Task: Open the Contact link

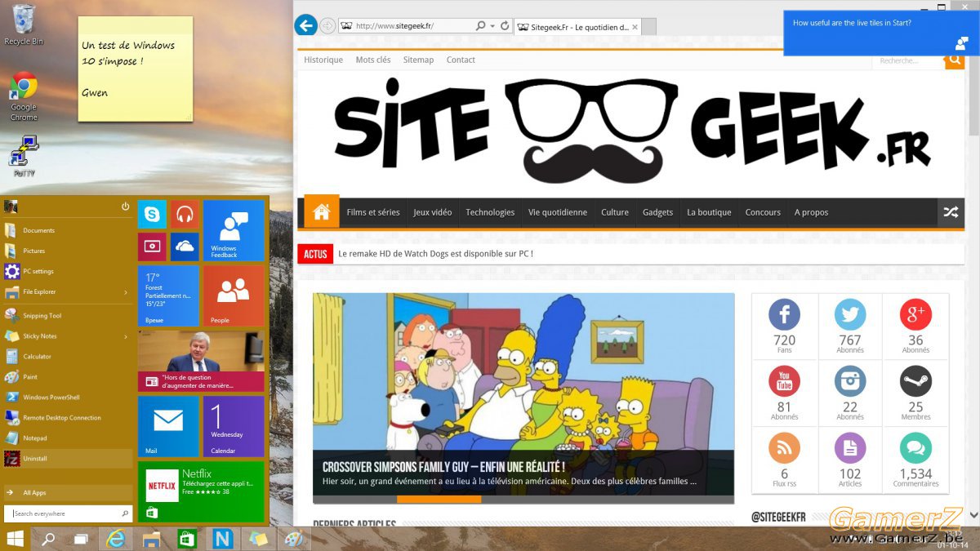Action: pos(461,60)
